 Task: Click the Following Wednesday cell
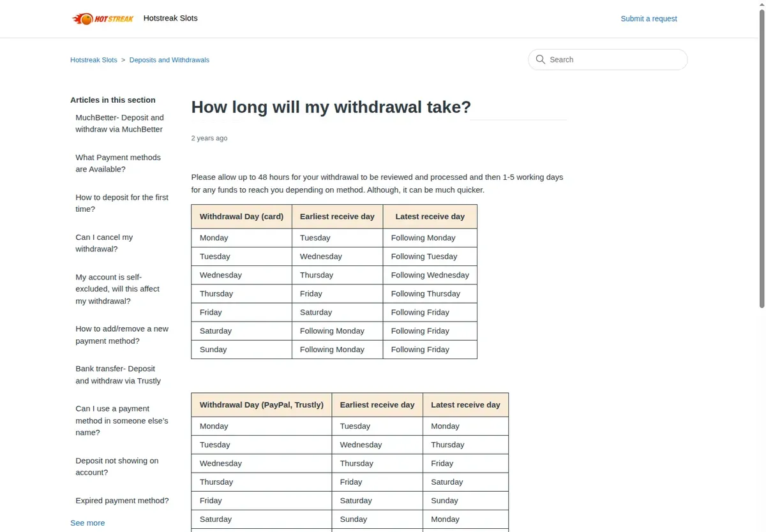coord(430,275)
